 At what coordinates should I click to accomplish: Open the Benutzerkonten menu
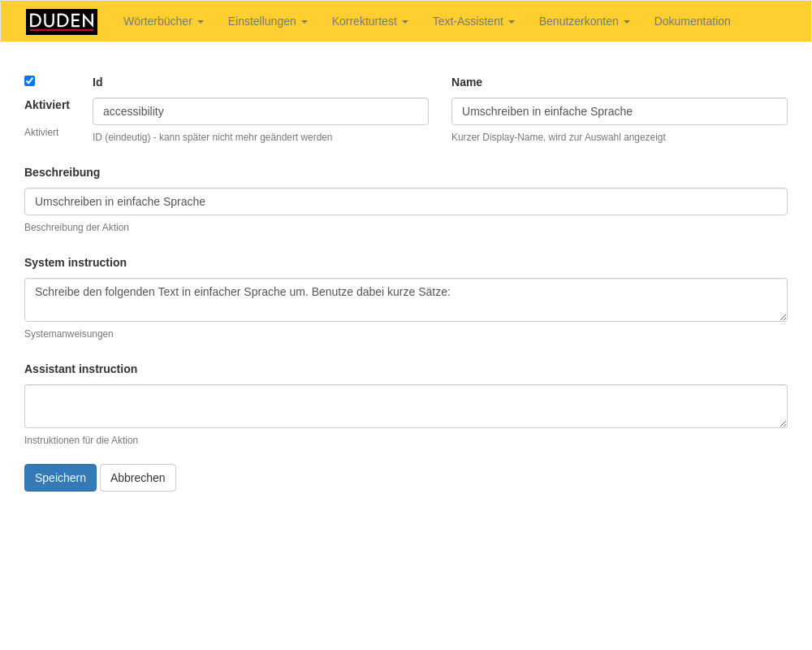584,21
